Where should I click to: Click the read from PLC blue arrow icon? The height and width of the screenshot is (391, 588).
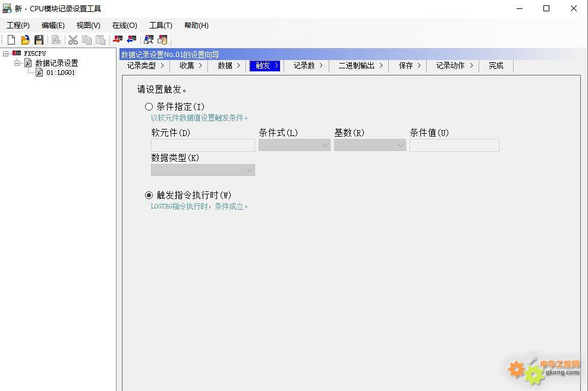[131, 40]
